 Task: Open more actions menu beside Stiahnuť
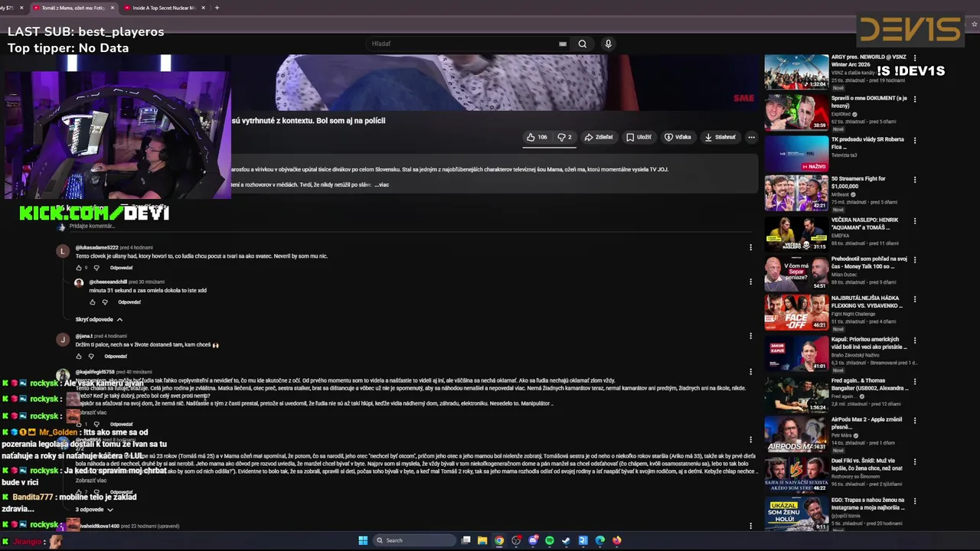751,137
